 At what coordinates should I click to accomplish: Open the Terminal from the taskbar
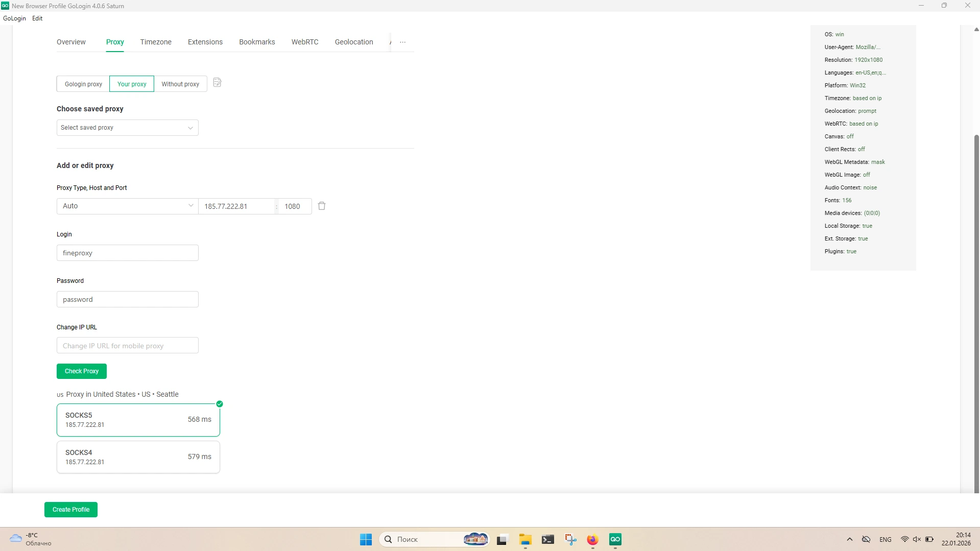tap(548, 539)
